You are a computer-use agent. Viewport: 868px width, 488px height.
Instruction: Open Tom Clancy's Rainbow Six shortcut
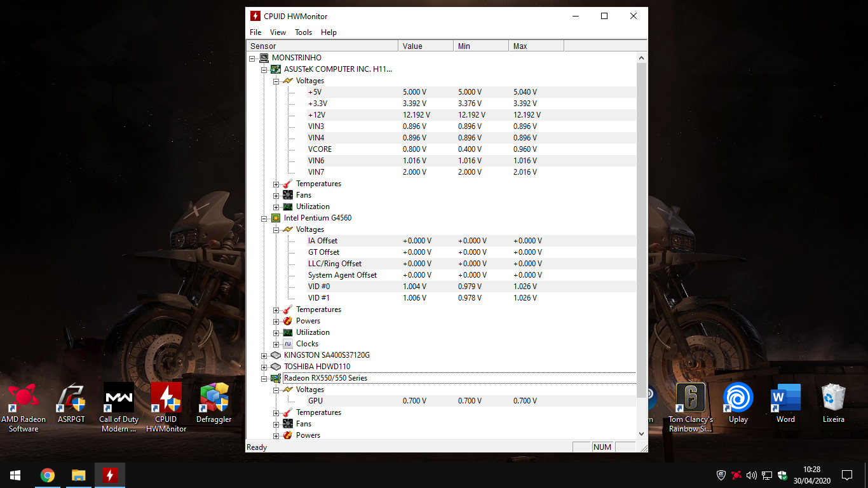[691, 407]
